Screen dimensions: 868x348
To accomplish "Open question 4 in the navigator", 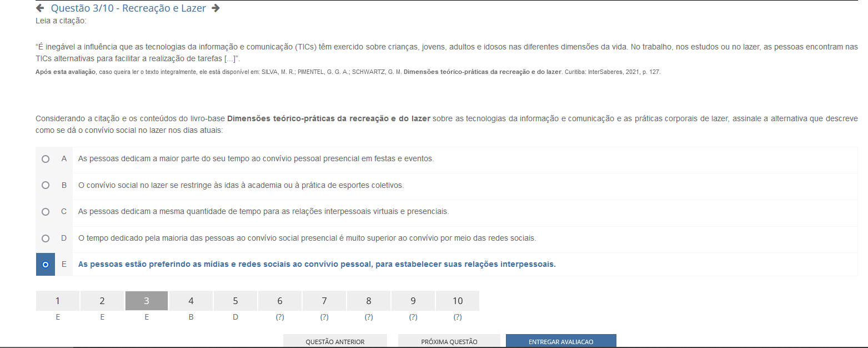I will pyautogui.click(x=191, y=301).
